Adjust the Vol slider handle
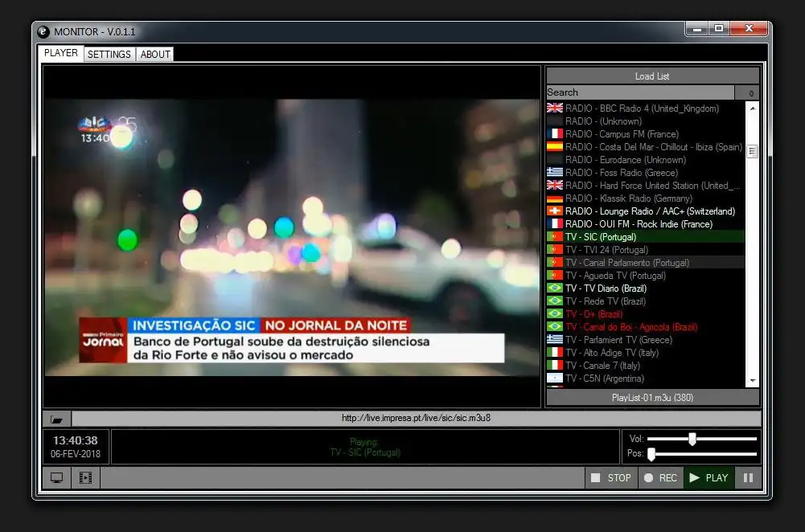The image size is (805, 532). pos(692,439)
